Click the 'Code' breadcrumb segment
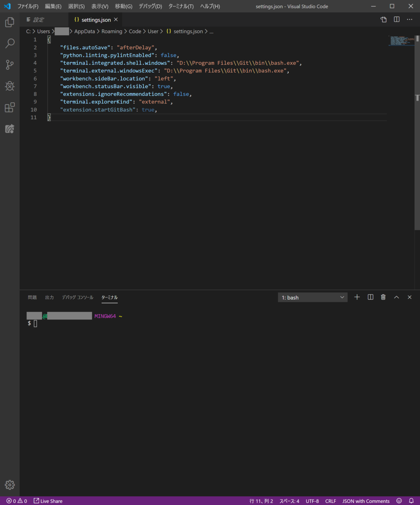The height and width of the screenshot is (505, 420). coord(135,31)
